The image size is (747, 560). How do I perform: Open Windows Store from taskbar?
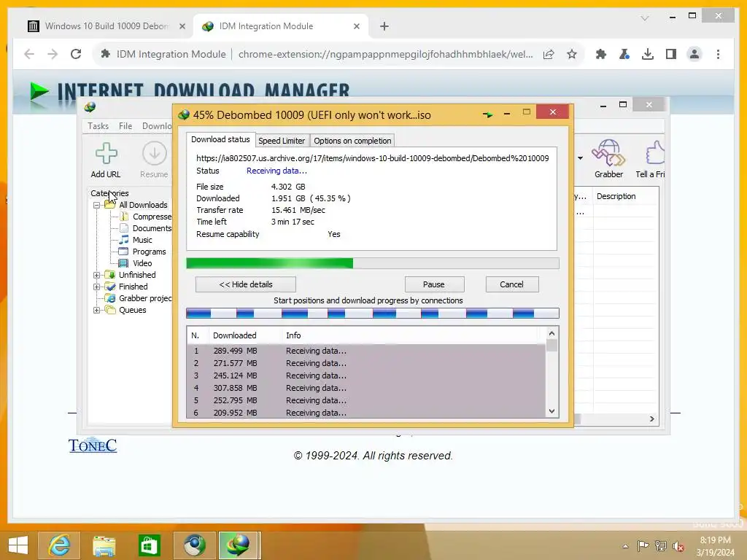pos(149,545)
